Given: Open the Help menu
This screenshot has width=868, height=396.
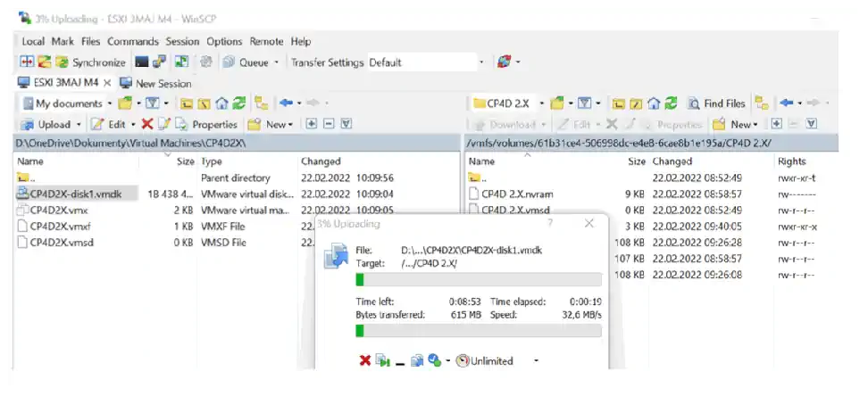Looking at the screenshot, I should [301, 42].
